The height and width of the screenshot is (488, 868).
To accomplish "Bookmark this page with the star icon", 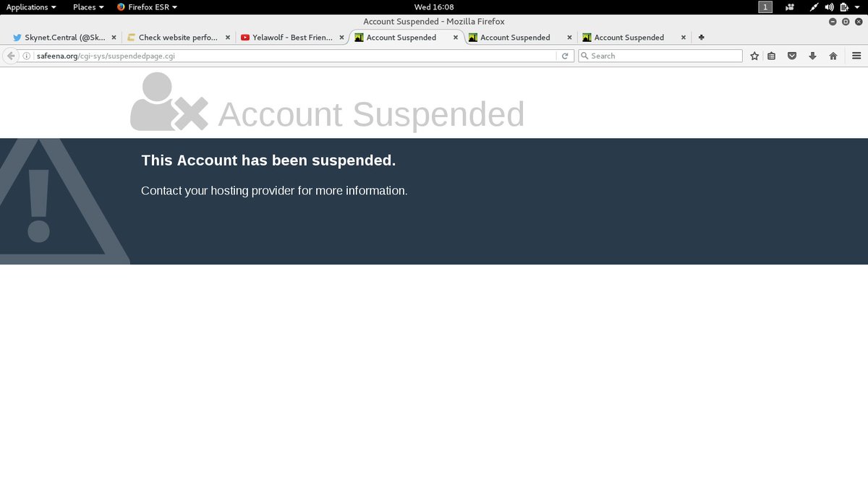I will pyautogui.click(x=754, y=56).
